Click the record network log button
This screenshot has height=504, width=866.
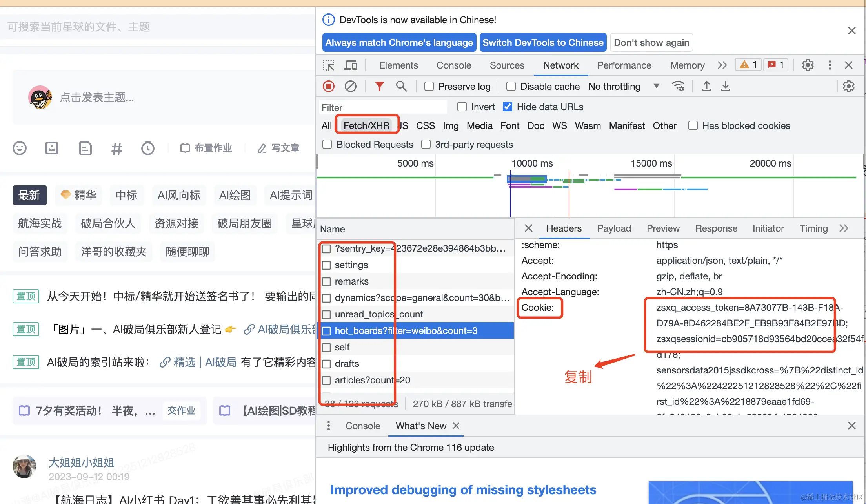pyautogui.click(x=329, y=86)
